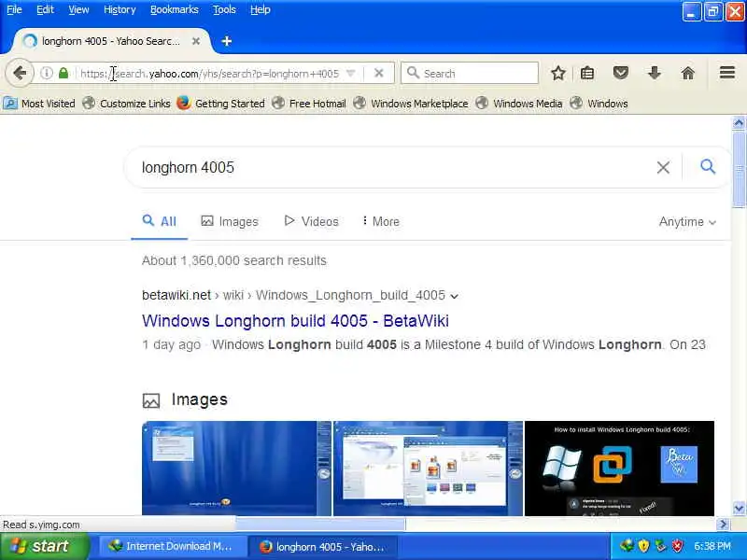
Task: Open the File menu
Action: pos(14,9)
